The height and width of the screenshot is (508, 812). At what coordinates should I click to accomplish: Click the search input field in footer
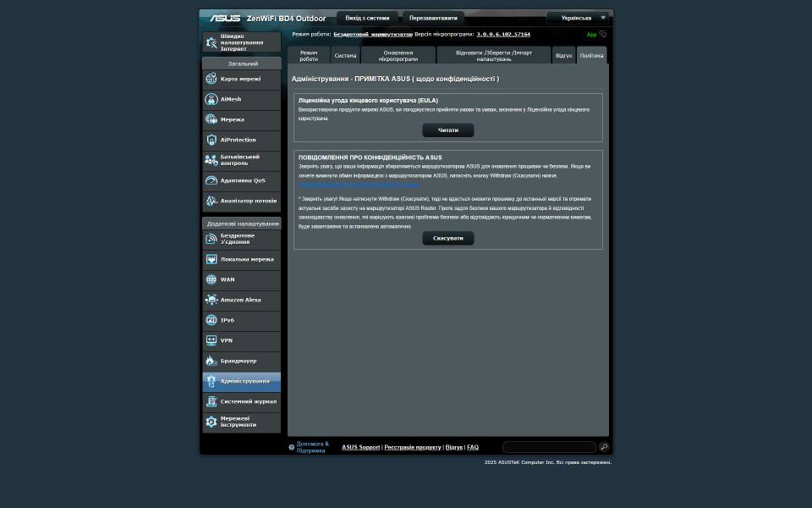(x=549, y=447)
